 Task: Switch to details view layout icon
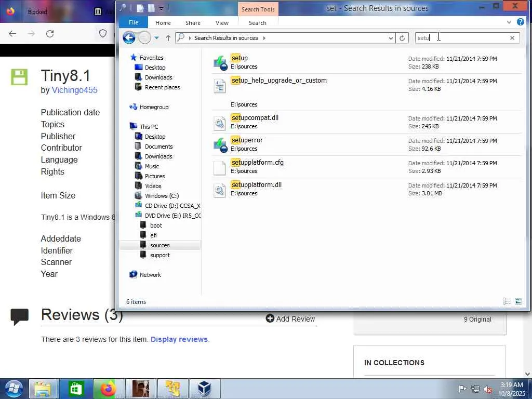(507, 301)
